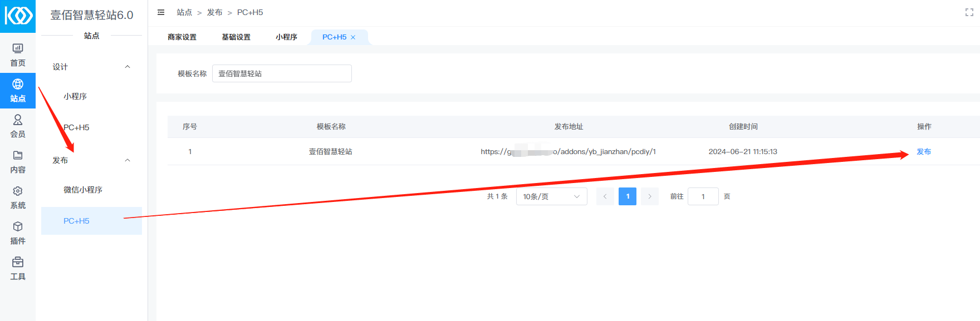Click the app logo icon
The image size is (980, 321).
click(18, 16)
